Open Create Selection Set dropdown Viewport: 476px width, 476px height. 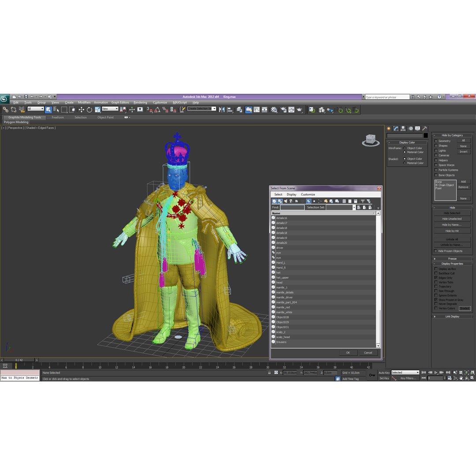201,109
